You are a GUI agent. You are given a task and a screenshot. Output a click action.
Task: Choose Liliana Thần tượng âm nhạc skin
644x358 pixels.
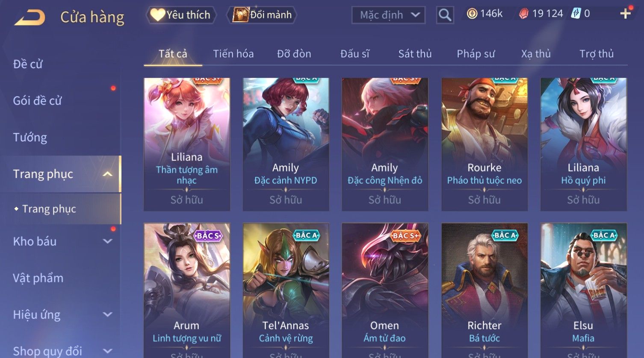[x=187, y=144]
